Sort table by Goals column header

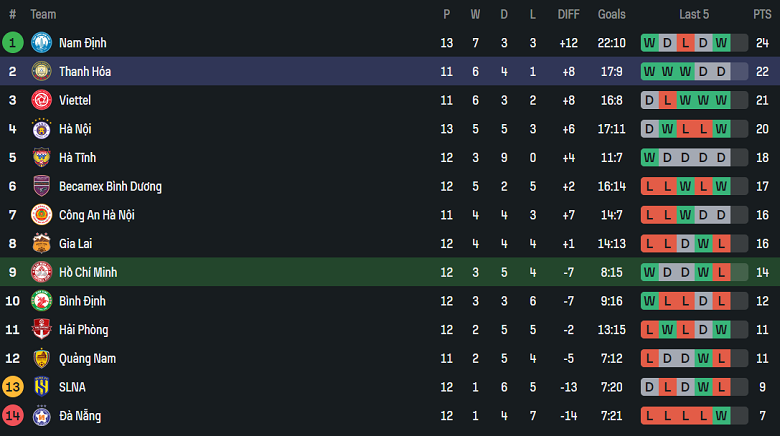tap(611, 14)
